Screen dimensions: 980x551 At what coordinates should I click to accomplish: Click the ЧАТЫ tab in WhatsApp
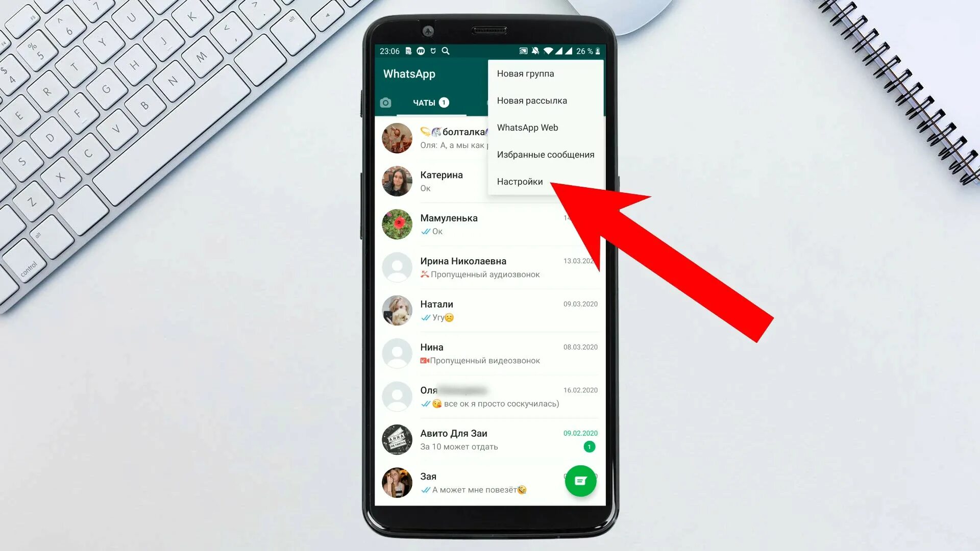(x=430, y=102)
